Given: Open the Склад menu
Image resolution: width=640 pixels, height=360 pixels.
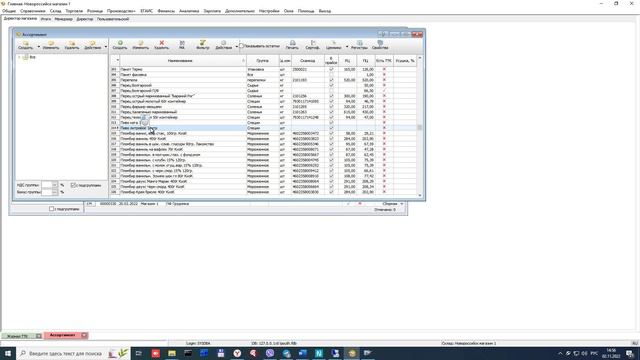Looking at the screenshot, I should tap(56, 11).
